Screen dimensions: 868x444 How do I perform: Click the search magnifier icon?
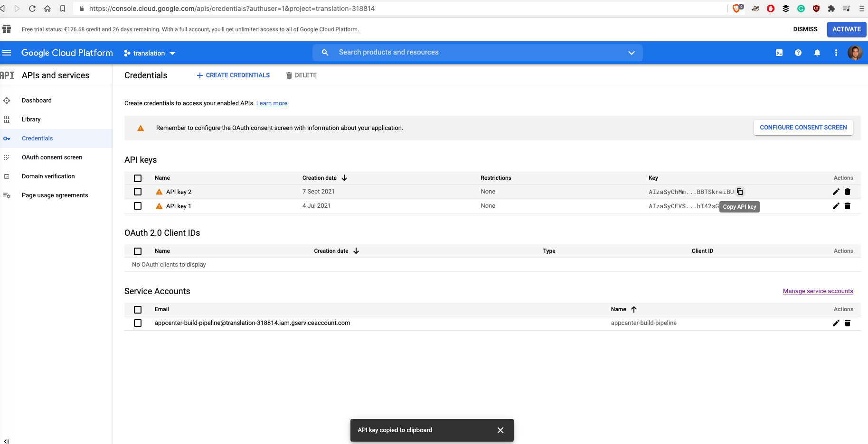tap(325, 53)
